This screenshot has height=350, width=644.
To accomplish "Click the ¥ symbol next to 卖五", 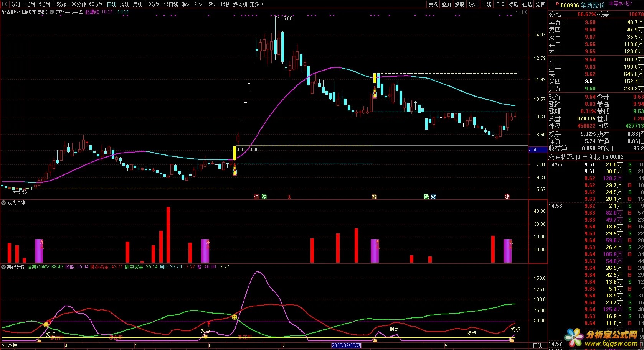I will pos(564,22).
